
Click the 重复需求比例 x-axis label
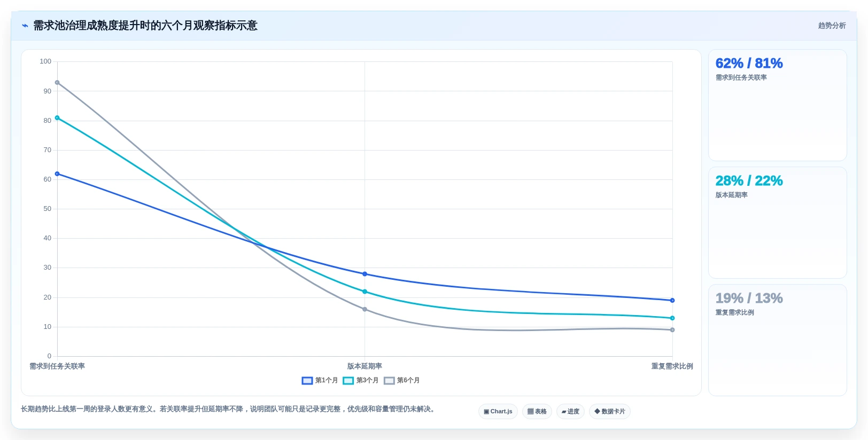pos(672,366)
